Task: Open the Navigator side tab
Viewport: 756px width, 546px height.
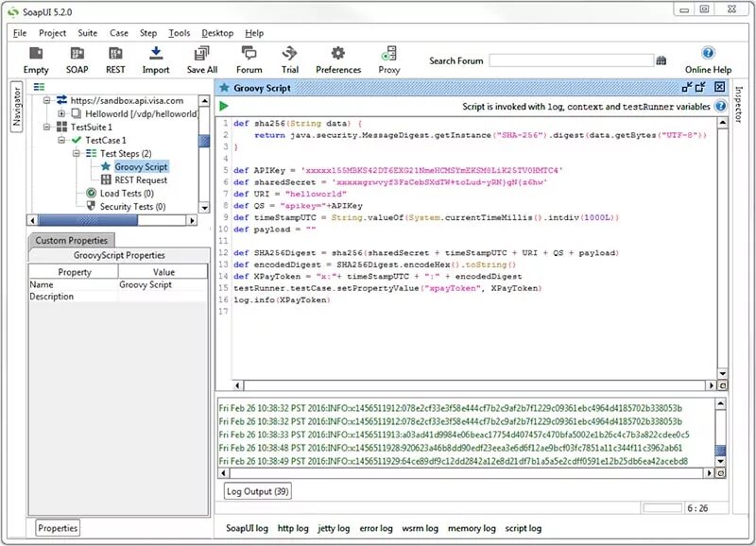Action: click(x=17, y=107)
